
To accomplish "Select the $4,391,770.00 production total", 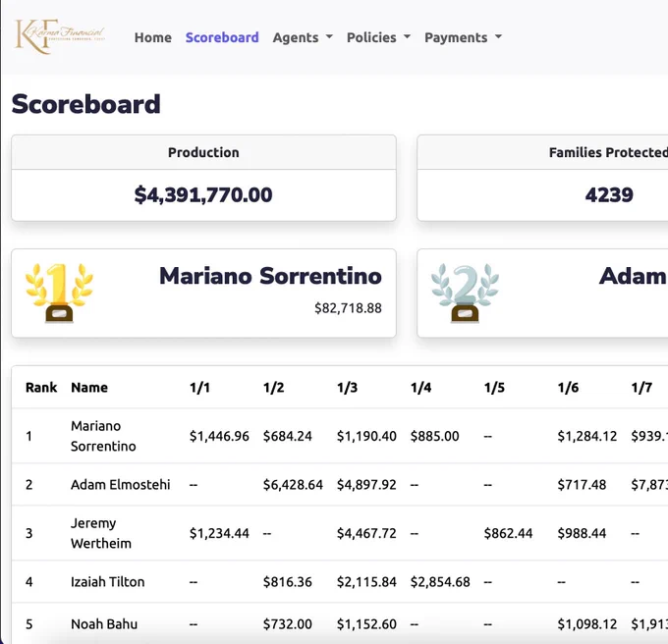I will point(203,195).
